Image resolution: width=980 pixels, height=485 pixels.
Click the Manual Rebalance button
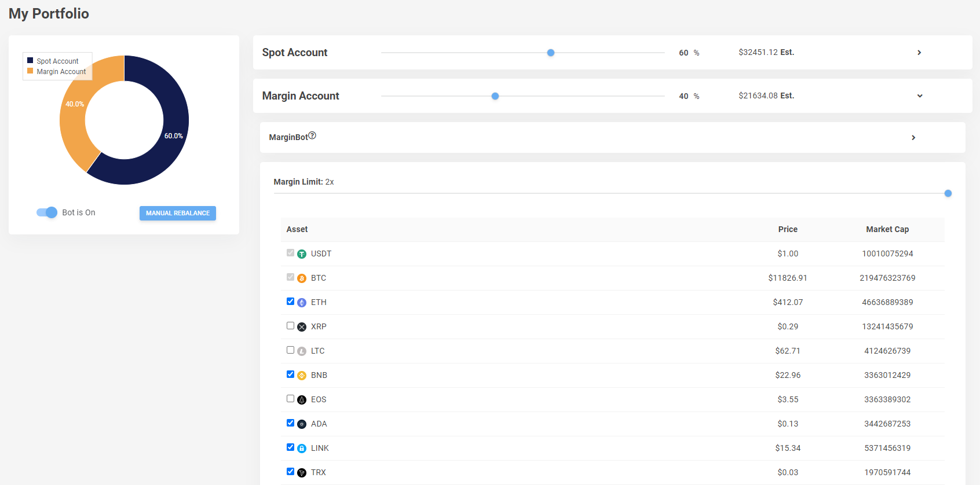click(x=178, y=213)
